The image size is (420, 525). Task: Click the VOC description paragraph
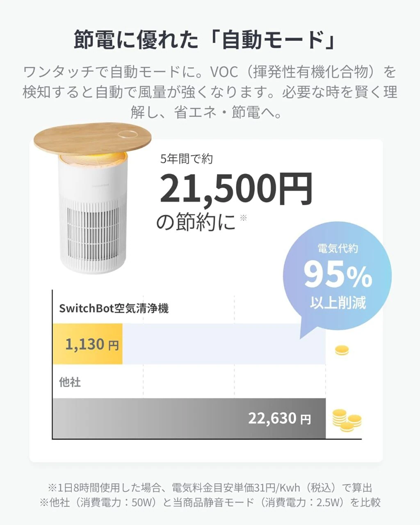pyautogui.click(x=210, y=92)
